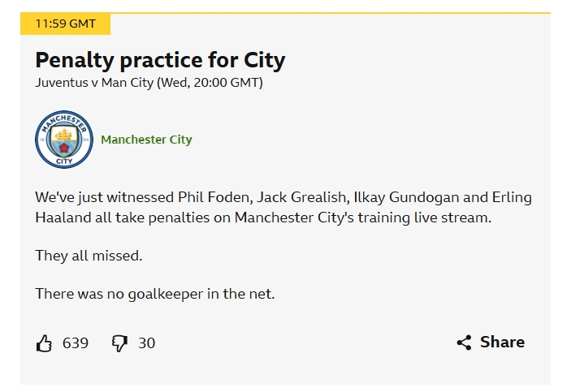The image size is (567, 392).
Task: Like the post with thumbs-up icon
Action: pyautogui.click(x=44, y=342)
